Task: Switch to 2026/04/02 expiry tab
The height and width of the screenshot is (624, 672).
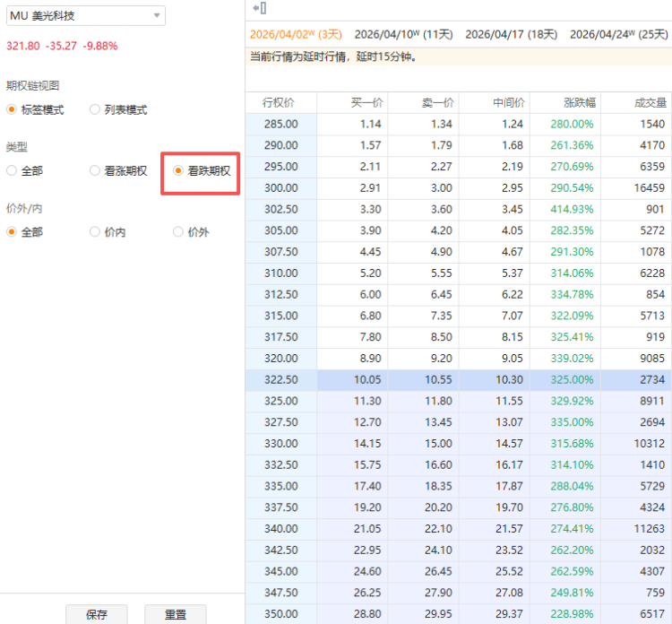Action: click(x=296, y=34)
